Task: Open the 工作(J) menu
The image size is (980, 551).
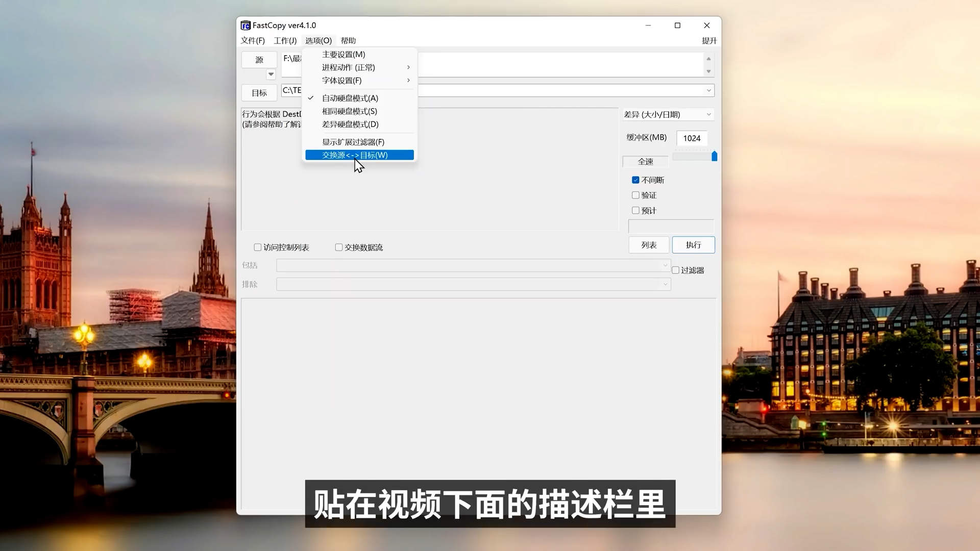Action: 285,40
